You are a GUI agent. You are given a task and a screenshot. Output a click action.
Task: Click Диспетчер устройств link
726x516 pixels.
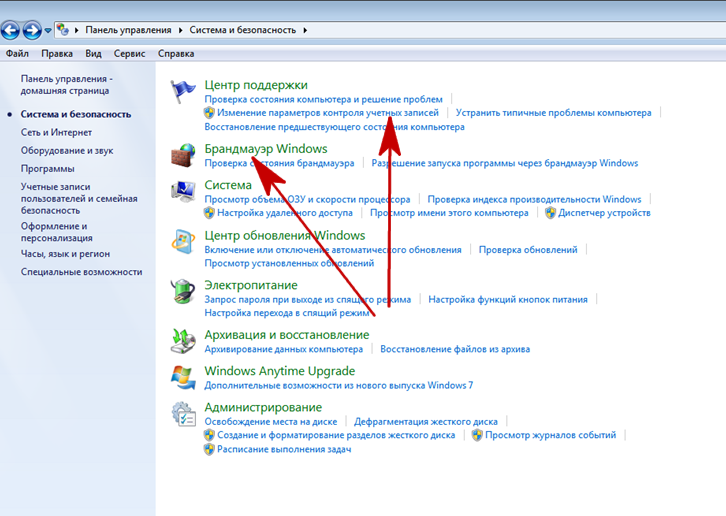point(604,213)
